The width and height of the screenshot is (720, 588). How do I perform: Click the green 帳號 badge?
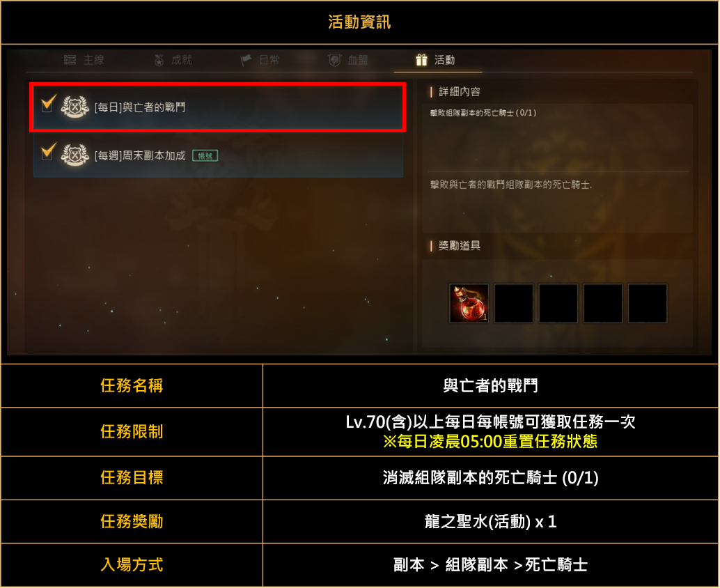[x=205, y=156]
